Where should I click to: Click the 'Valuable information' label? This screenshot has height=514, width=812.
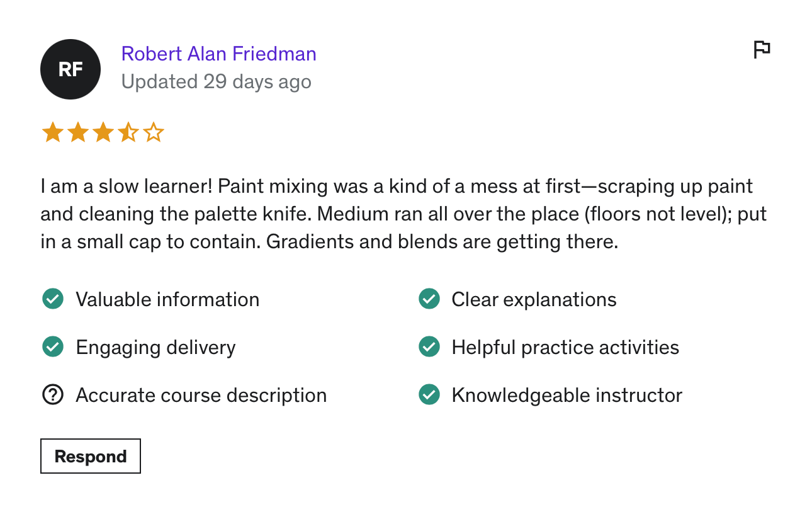pyautogui.click(x=167, y=299)
